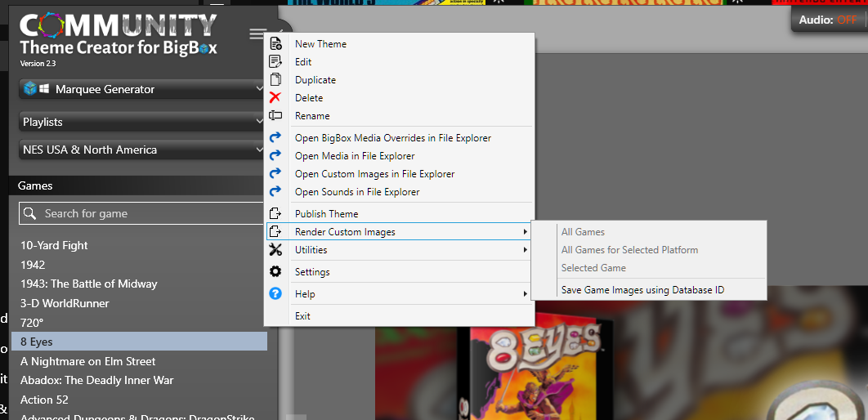Expand the Help submenu arrow
The image size is (868, 420).
525,294
